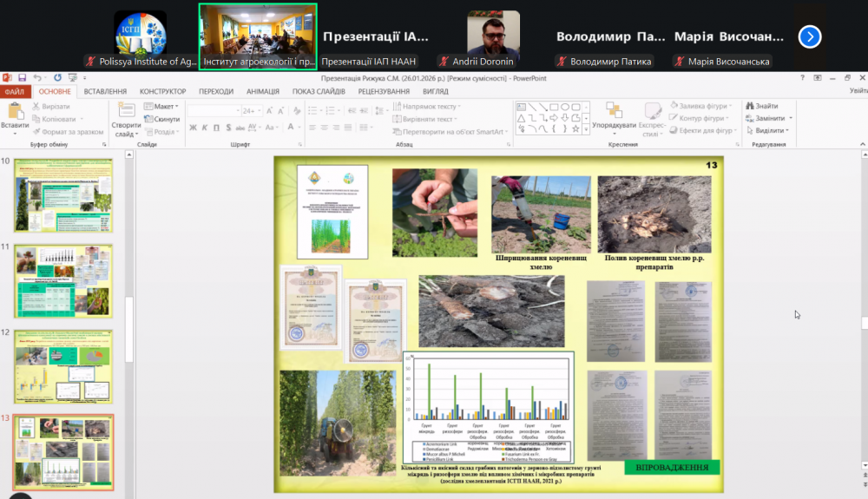Image resolution: width=868 pixels, height=499 pixels.
Task: Open the font color (A) picker
Action: tap(292, 128)
